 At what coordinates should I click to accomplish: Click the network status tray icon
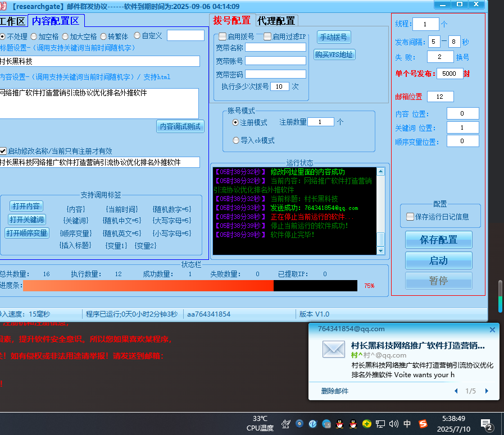pyautogui.click(x=380, y=424)
